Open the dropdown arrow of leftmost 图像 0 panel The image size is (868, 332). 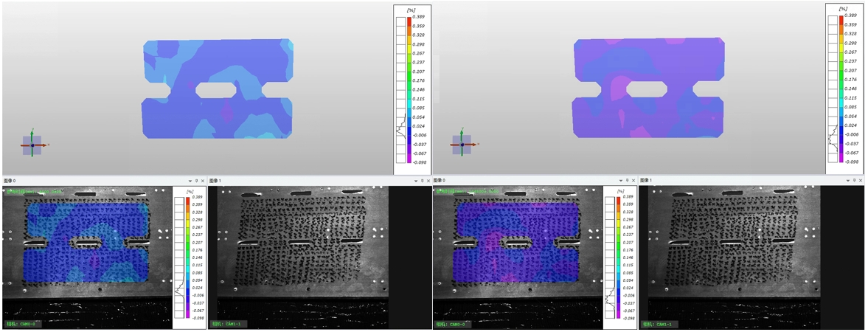pyautogui.click(x=190, y=181)
